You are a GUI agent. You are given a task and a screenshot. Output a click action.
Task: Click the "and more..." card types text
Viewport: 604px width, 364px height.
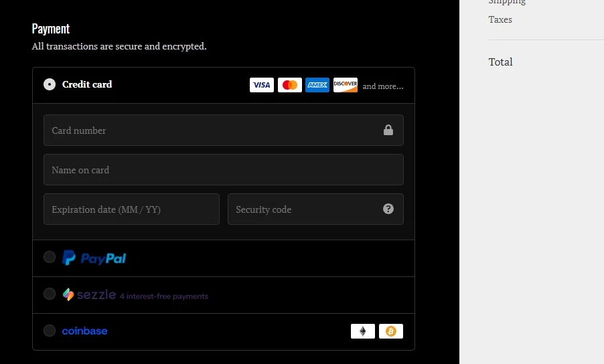(x=383, y=86)
